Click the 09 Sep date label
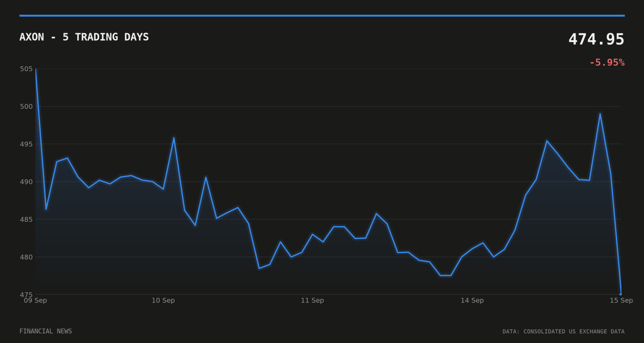644x343 pixels. [35, 300]
